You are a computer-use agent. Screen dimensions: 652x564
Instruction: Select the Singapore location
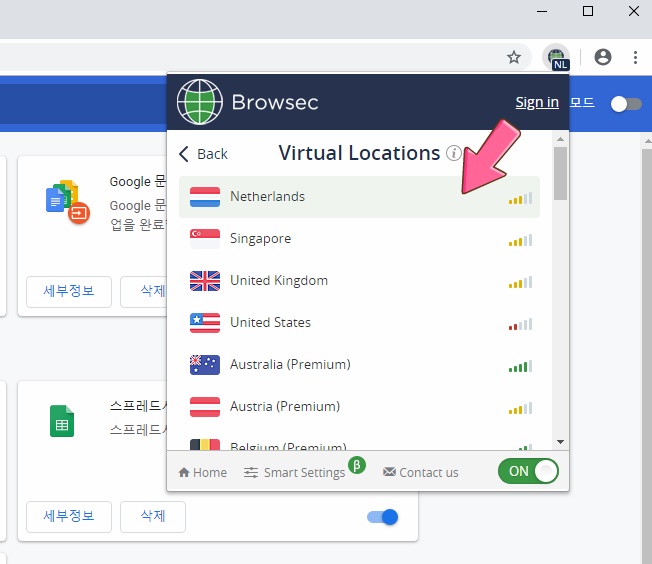click(x=359, y=239)
